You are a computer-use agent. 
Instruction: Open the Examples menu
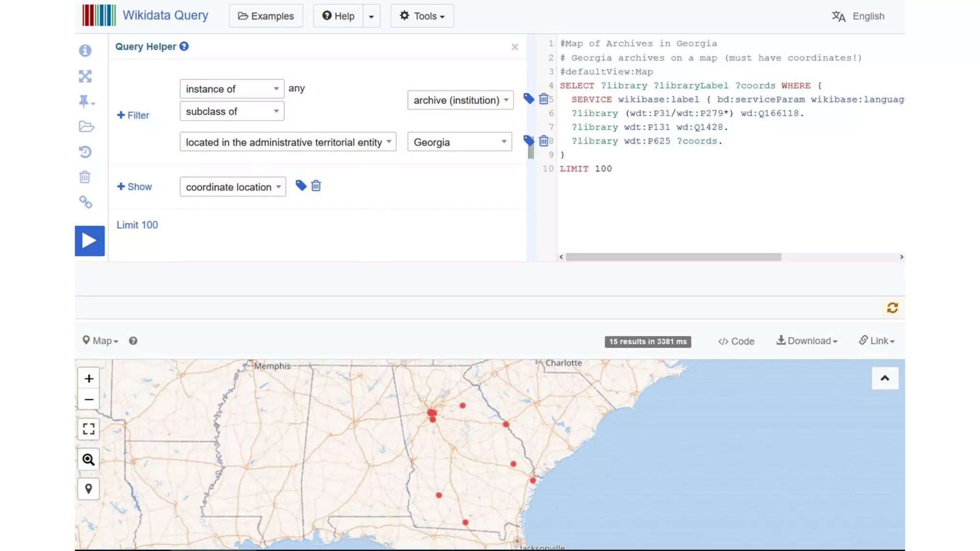[266, 16]
